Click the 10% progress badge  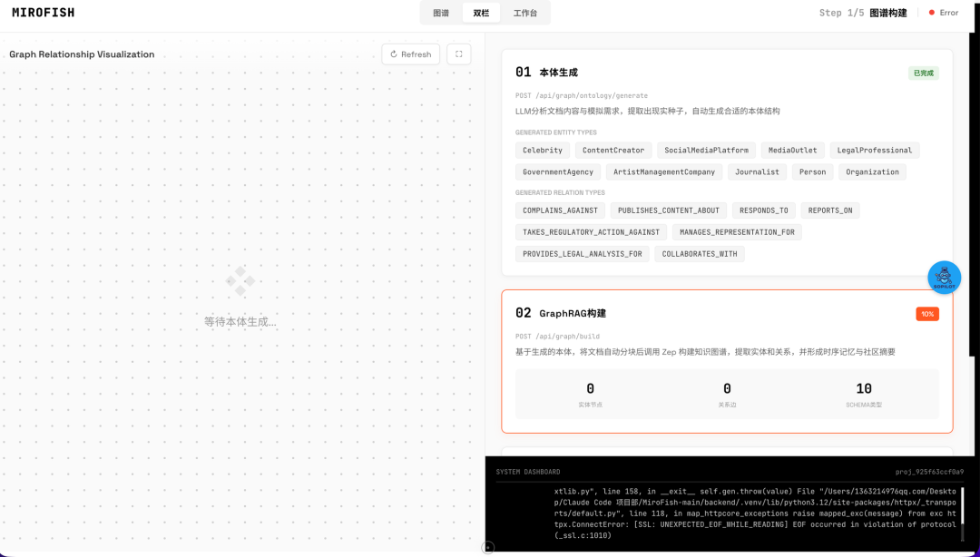coord(926,314)
